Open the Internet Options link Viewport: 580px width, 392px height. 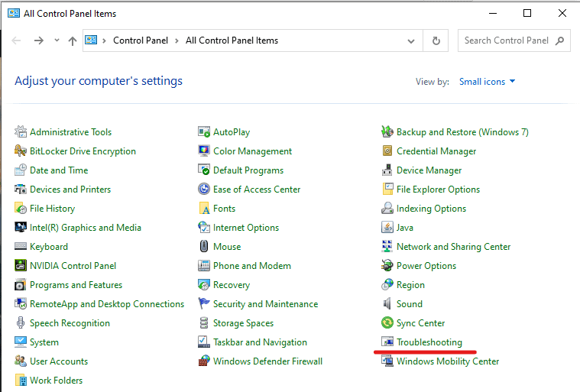click(x=246, y=228)
